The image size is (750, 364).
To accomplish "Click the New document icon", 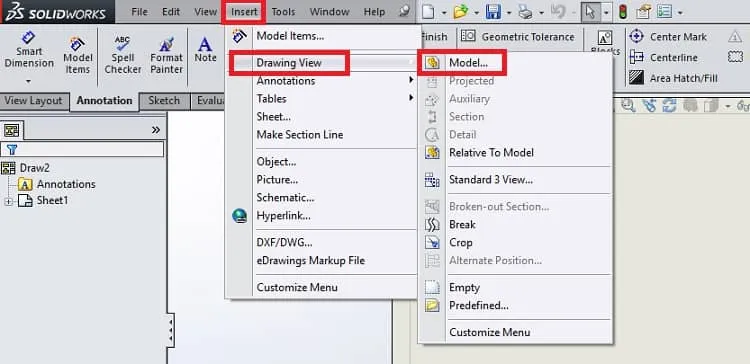I will [x=428, y=11].
